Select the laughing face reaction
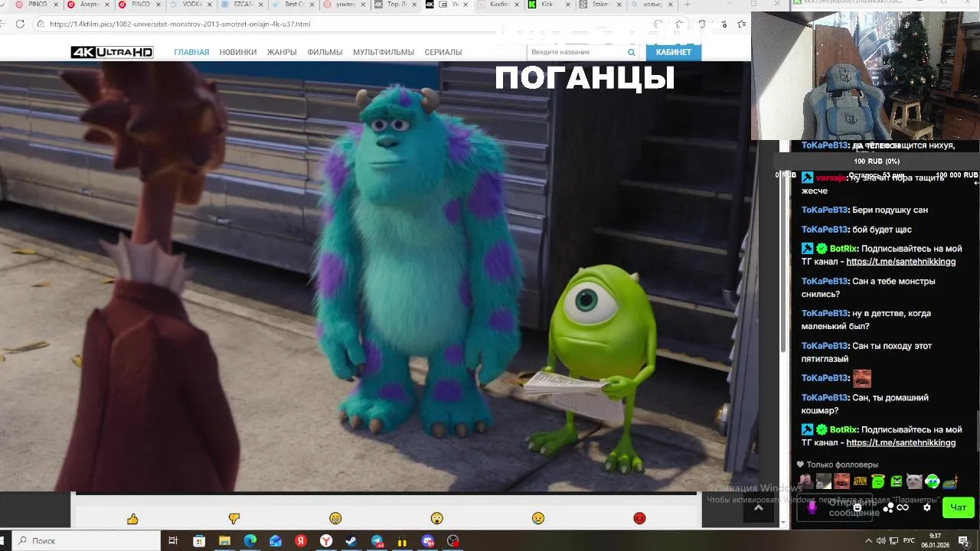The width and height of the screenshot is (980, 551). pos(335,519)
